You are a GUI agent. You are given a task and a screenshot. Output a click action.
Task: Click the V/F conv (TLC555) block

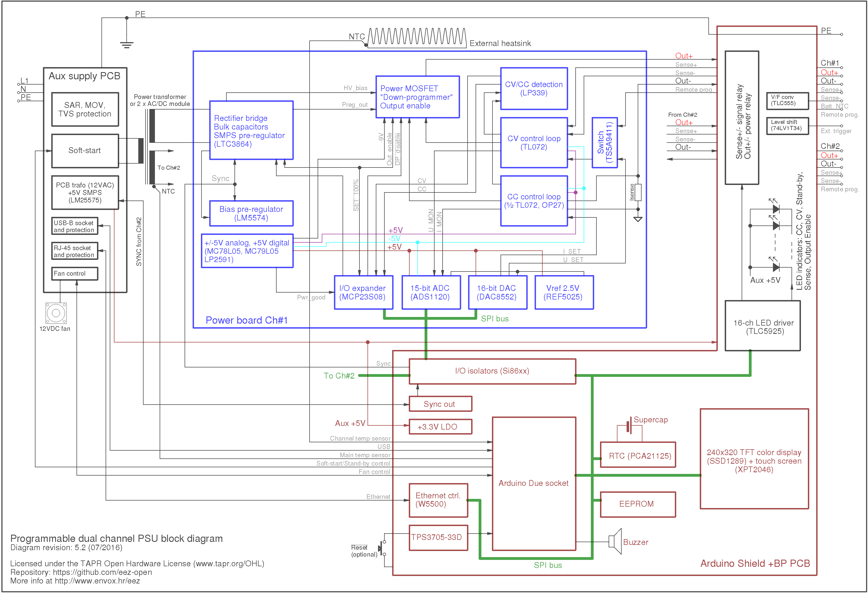tap(787, 101)
